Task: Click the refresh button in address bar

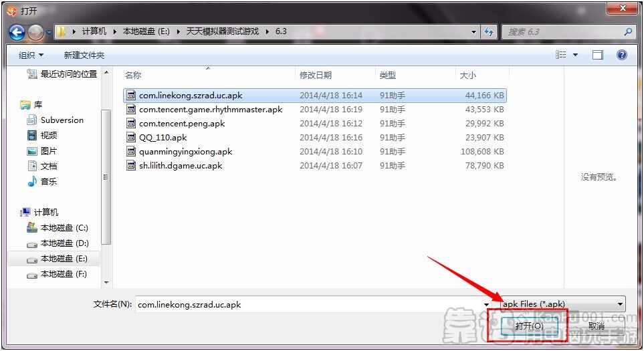Action: tap(489, 31)
